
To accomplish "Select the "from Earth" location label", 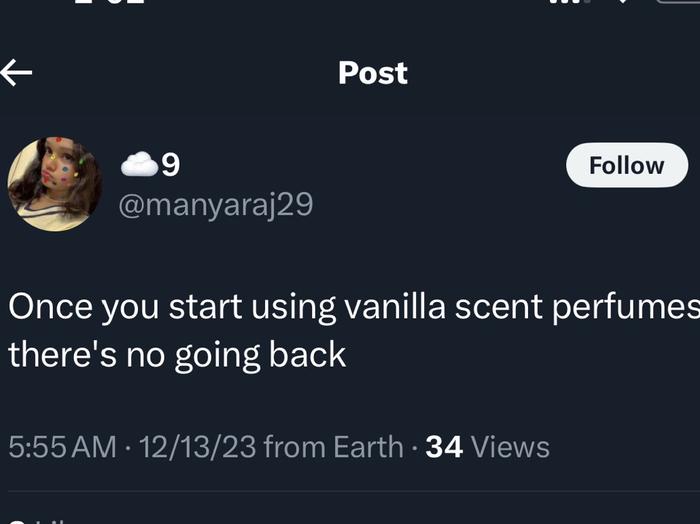I will (335, 447).
